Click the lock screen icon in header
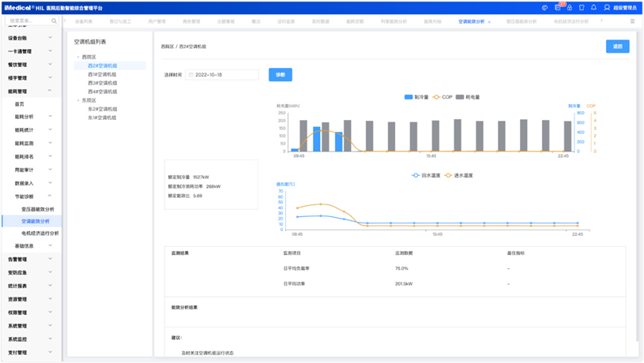644x363 pixels. [570, 7]
